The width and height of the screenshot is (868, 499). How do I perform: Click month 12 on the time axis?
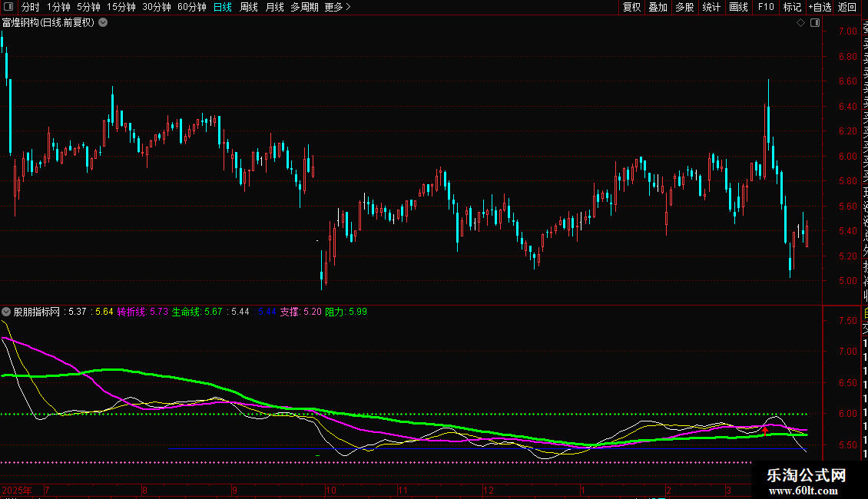[x=489, y=491]
